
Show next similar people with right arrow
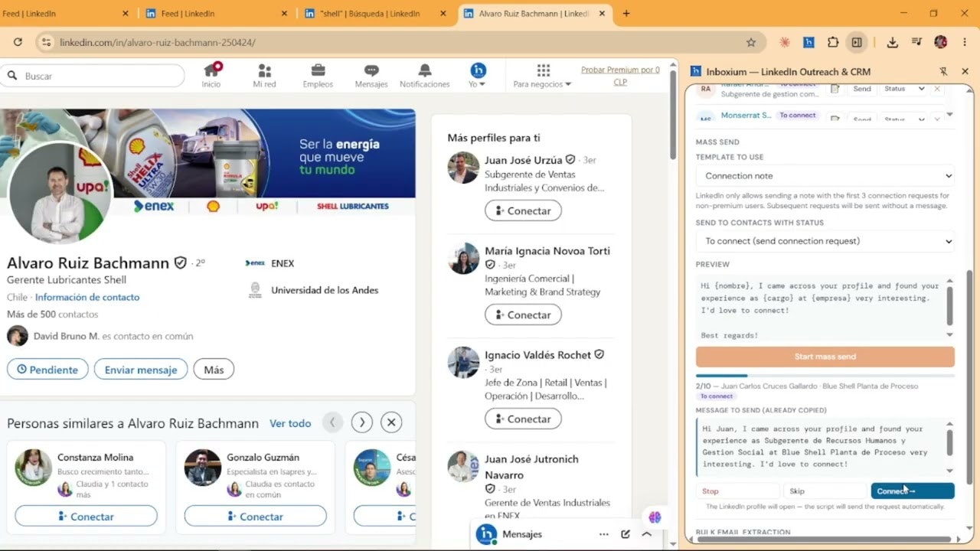(361, 422)
